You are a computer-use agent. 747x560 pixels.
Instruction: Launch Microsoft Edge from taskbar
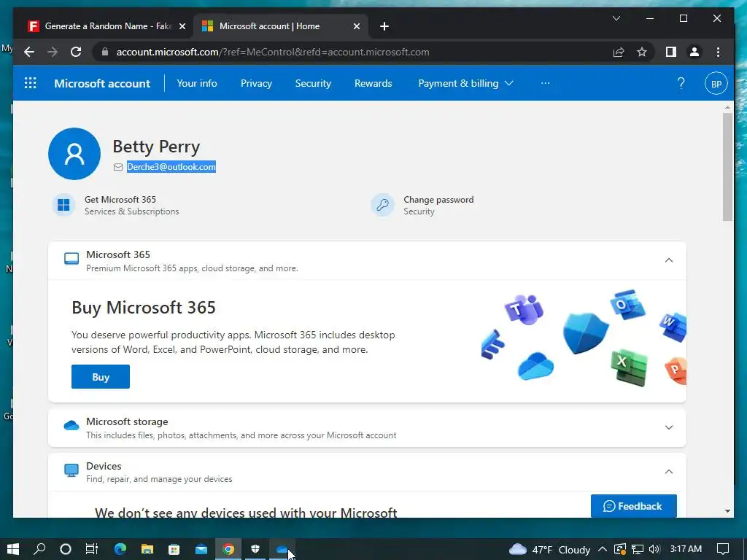(x=120, y=549)
